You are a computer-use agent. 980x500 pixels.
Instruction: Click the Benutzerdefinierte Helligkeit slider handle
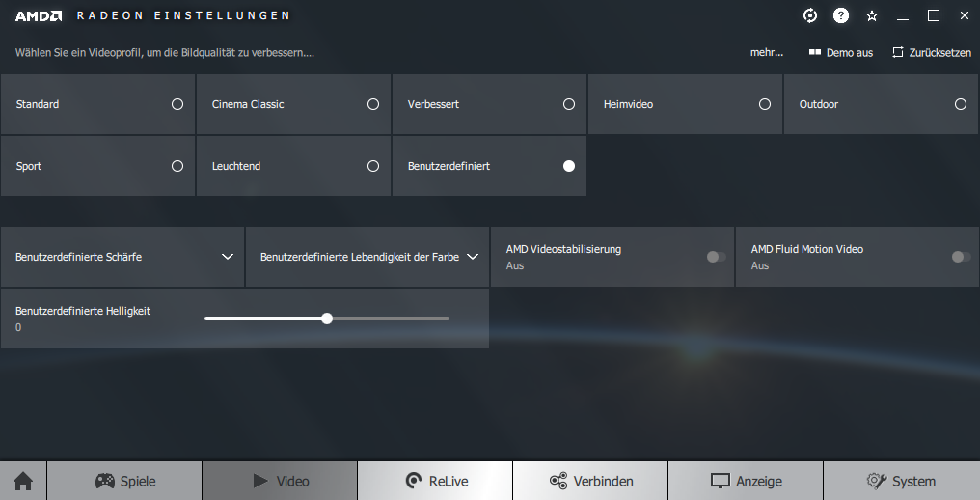click(x=327, y=319)
